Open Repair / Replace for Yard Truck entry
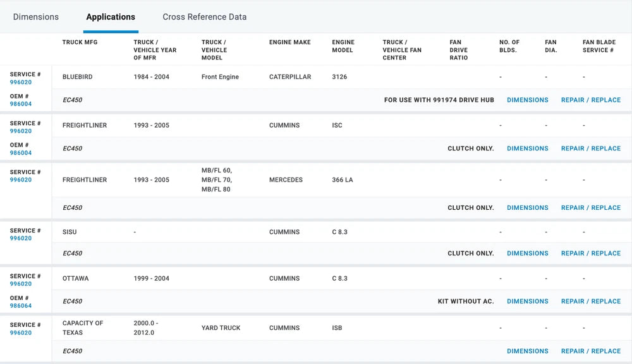632x364 pixels. 590,351
